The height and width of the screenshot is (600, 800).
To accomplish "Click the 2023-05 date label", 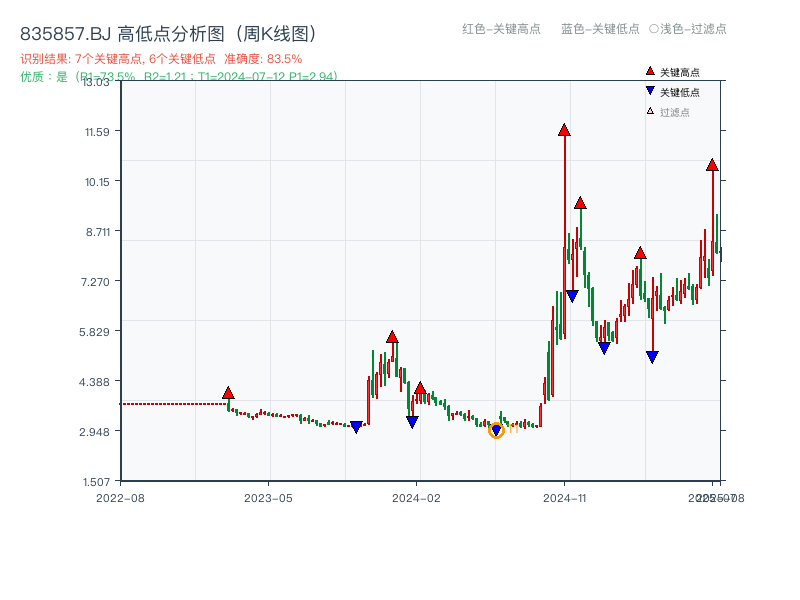I will point(268,498).
